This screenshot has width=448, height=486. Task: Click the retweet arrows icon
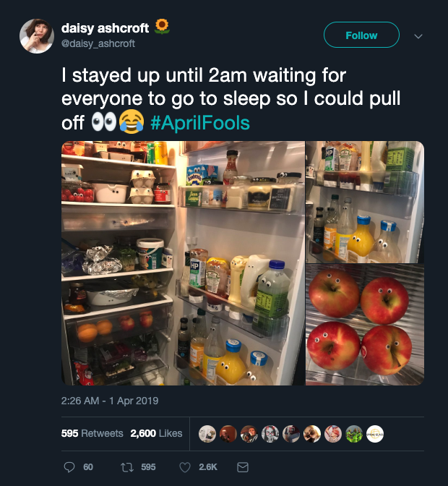(x=126, y=467)
